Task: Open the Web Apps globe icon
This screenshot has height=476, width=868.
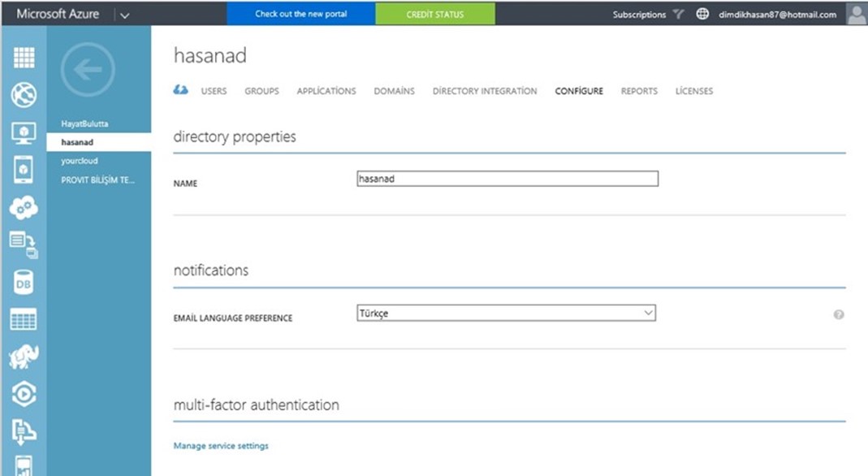Action: (x=24, y=95)
